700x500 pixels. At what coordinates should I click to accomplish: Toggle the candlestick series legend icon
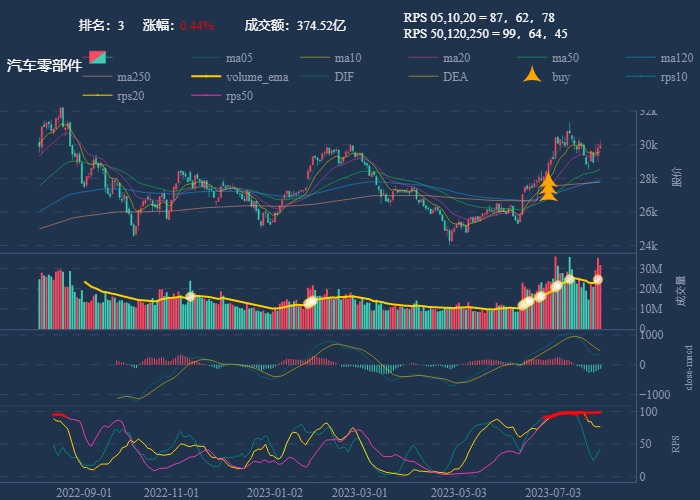tap(97, 57)
